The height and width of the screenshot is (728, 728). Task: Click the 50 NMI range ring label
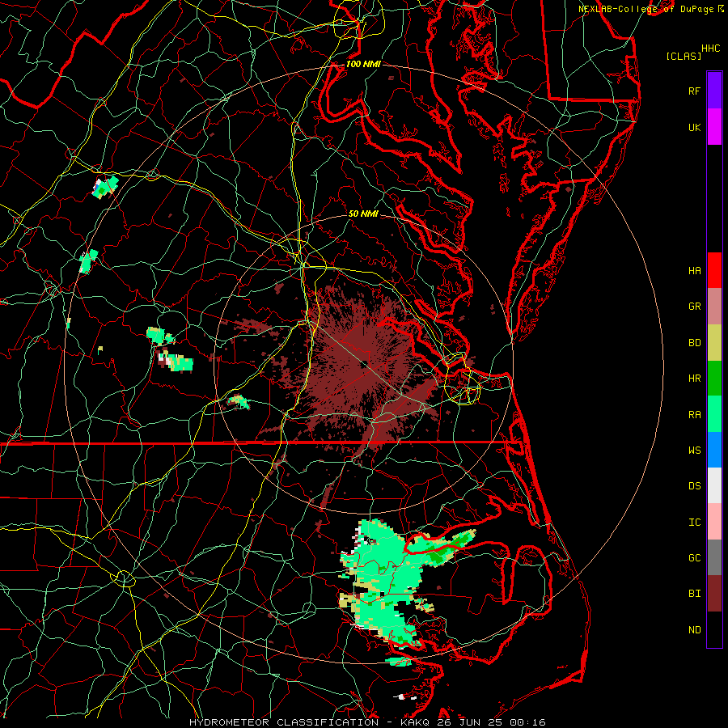point(363,214)
